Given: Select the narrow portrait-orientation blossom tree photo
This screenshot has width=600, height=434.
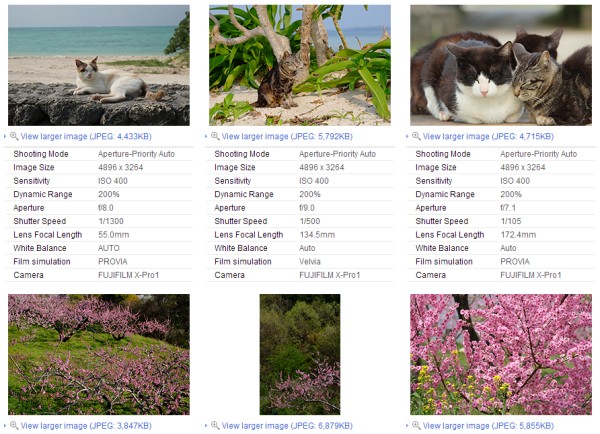Looking at the screenshot, I should [x=299, y=354].
